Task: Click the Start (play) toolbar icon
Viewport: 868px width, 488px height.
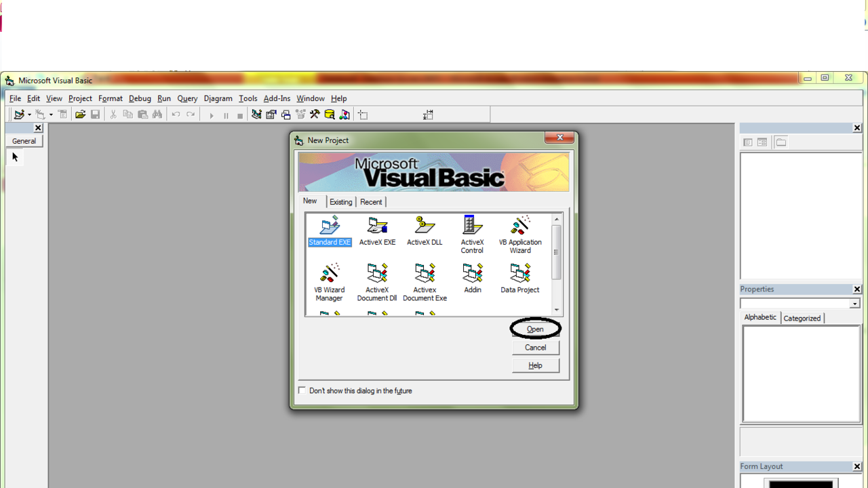Action: (212, 115)
